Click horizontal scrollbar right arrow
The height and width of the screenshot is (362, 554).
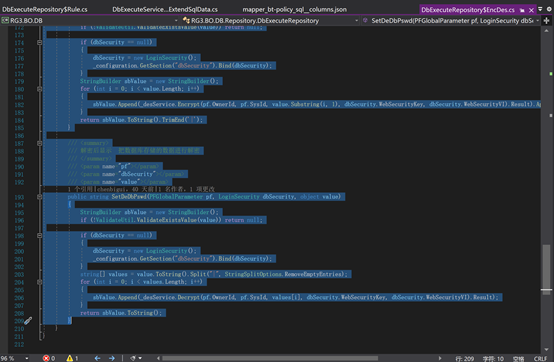440,358
